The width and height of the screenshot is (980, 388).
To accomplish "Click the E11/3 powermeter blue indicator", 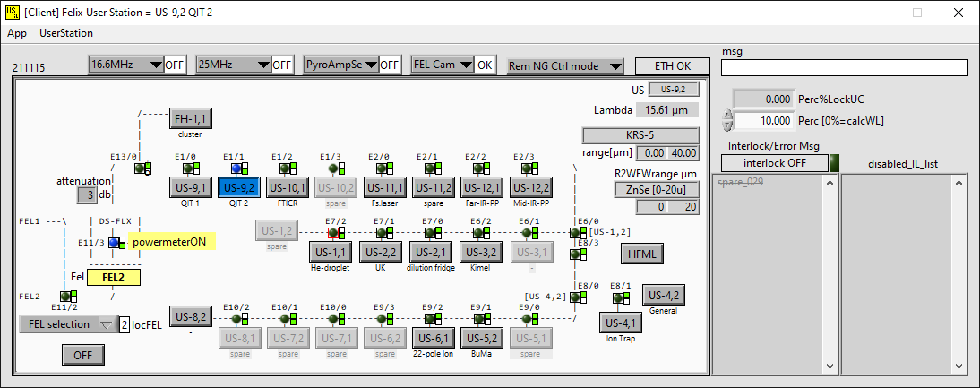I will tap(114, 241).
